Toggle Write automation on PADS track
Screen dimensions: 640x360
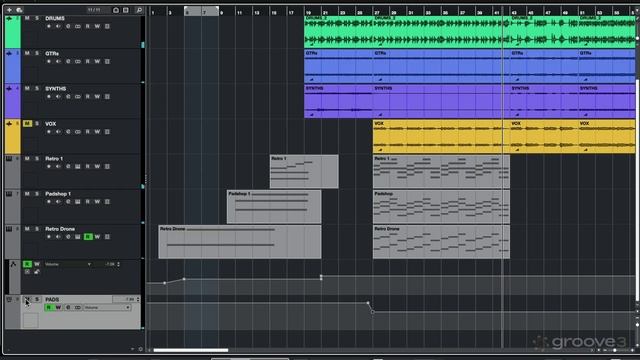(58, 307)
